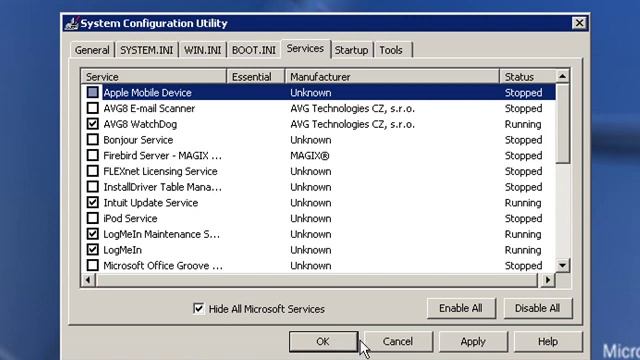
Task: Sort by the Service column header
Action: tap(154, 77)
